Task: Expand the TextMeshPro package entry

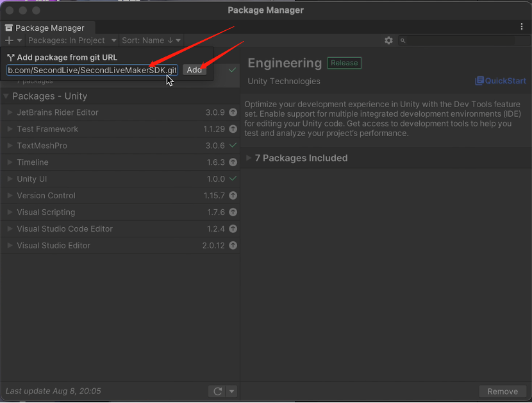Action: (x=10, y=146)
